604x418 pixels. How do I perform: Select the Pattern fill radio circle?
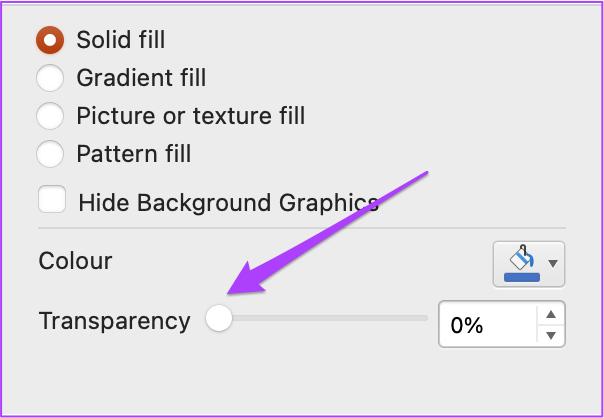pos(50,154)
